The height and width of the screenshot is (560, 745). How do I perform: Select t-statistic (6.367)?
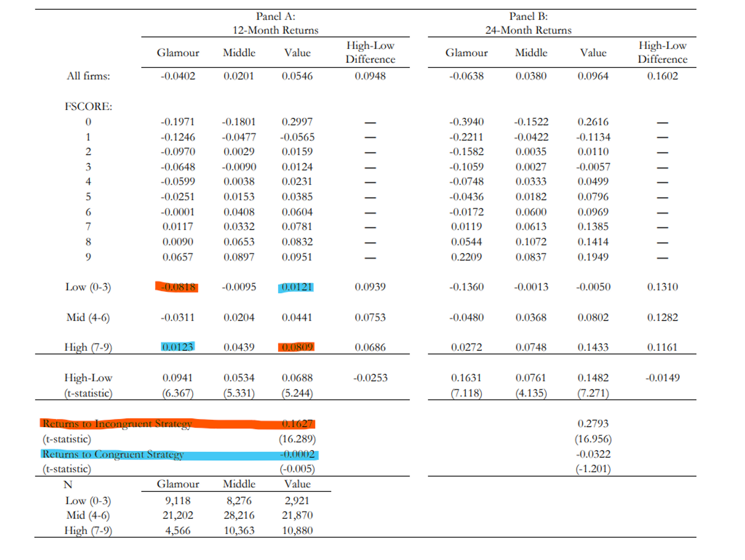(x=178, y=393)
